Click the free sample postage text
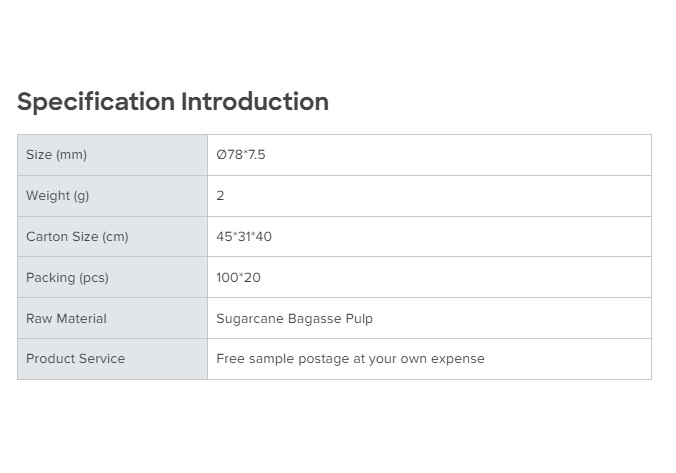The image size is (676, 473). pyautogui.click(x=350, y=359)
